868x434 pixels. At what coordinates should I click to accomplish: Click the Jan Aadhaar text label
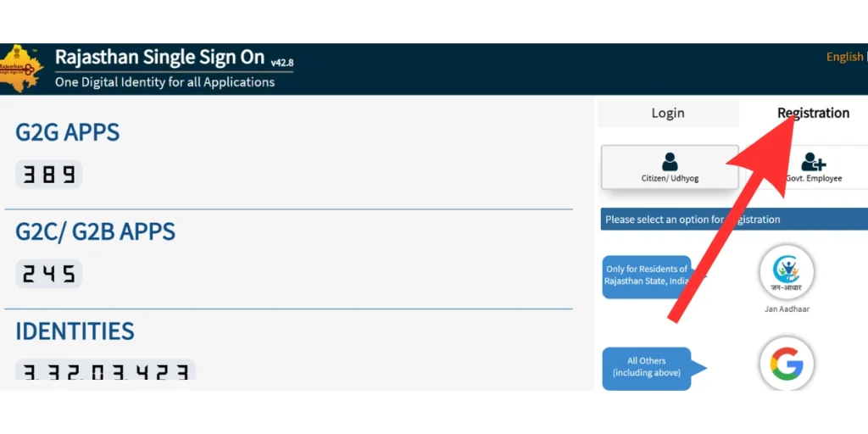[787, 309]
